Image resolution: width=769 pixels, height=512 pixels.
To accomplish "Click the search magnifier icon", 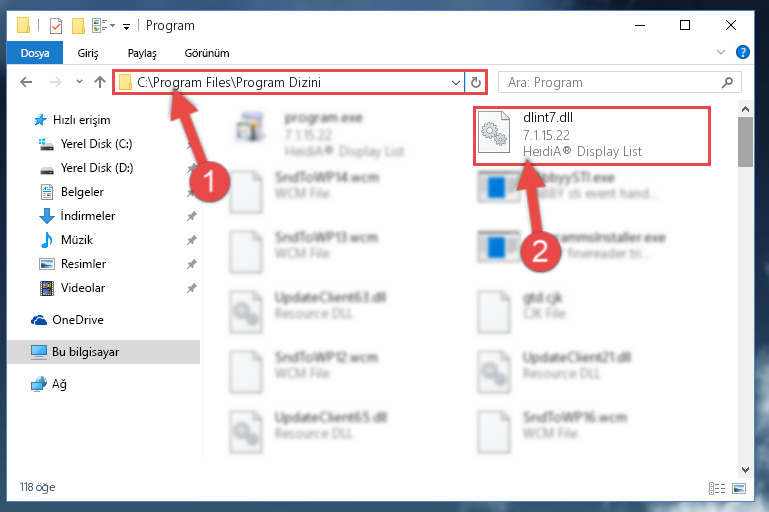I will [727, 82].
